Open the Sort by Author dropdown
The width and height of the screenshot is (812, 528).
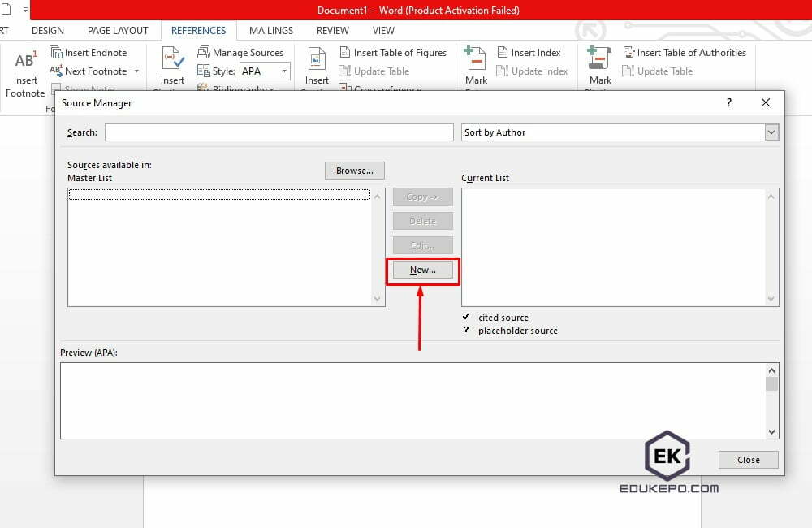tap(772, 132)
